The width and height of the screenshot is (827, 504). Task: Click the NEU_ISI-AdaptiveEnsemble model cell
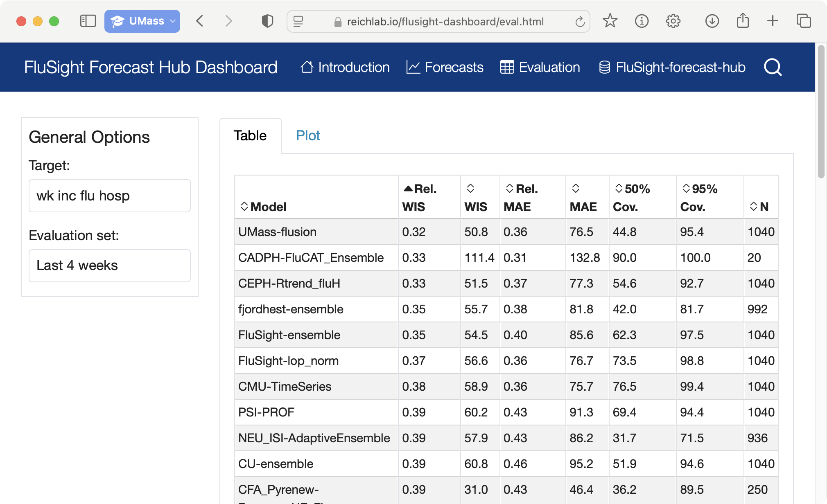click(316, 438)
